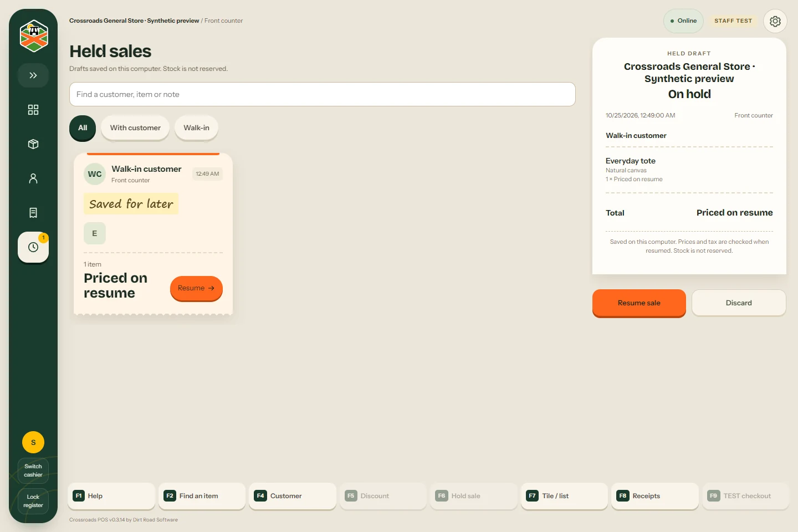This screenshot has height=532, width=798.
Task: Click the Walk-in customer name in held draft
Action: coord(636,136)
